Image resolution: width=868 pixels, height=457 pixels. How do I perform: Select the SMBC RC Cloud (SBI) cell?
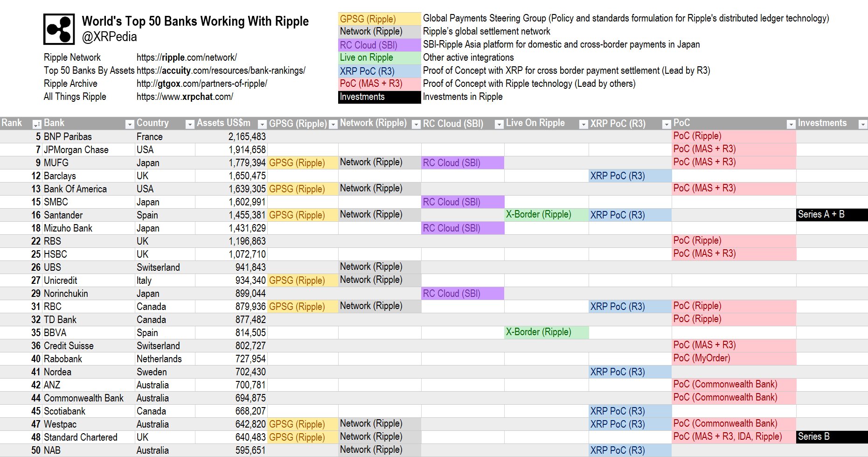coord(463,202)
